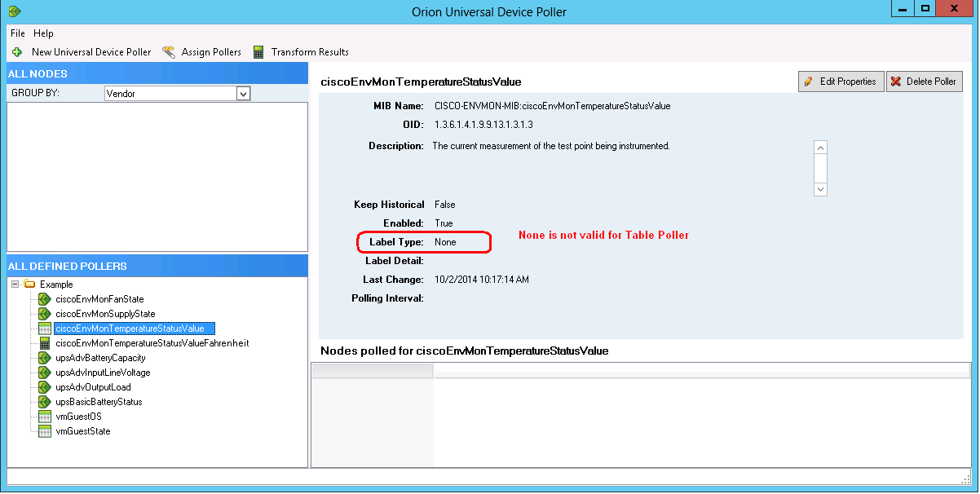
Task: Click table icon beside vmGuestOS
Action: pos(45,417)
